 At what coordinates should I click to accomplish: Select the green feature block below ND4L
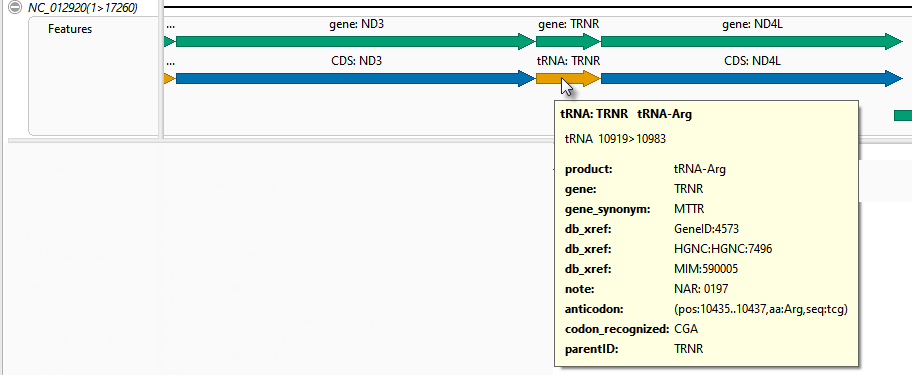pos(903,116)
